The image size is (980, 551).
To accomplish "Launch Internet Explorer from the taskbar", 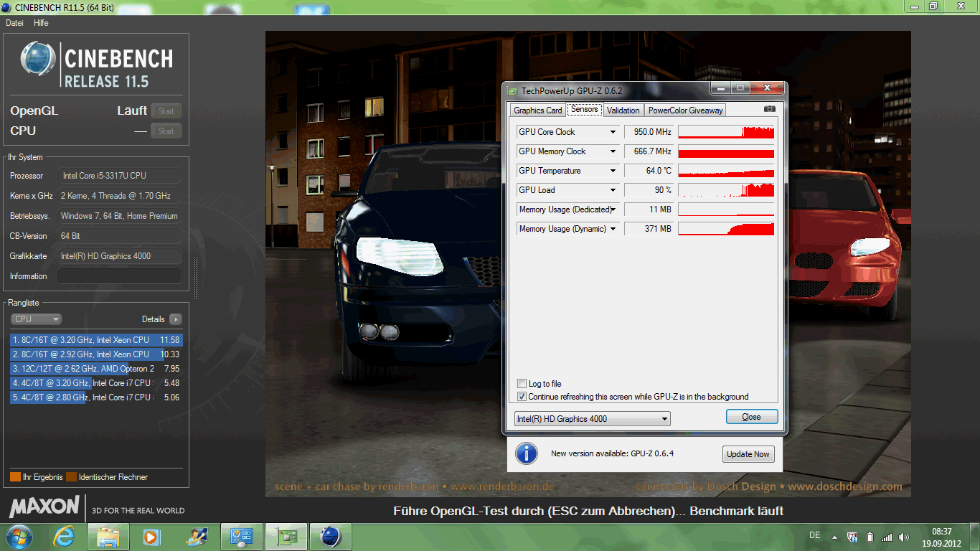I will (x=64, y=537).
